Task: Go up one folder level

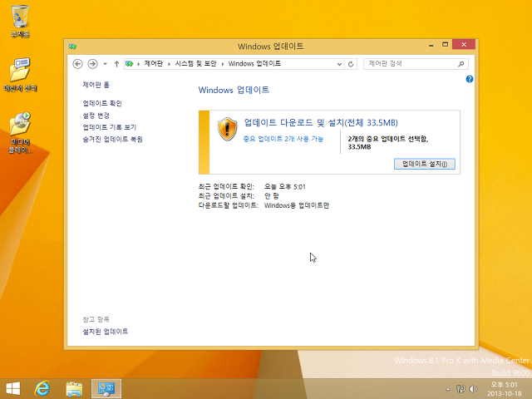Action: pos(116,64)
